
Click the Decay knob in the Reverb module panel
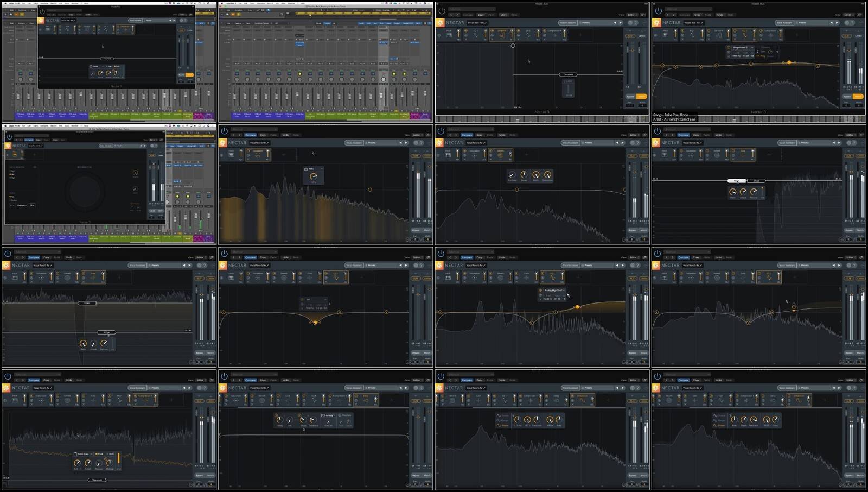coord(524,175)
